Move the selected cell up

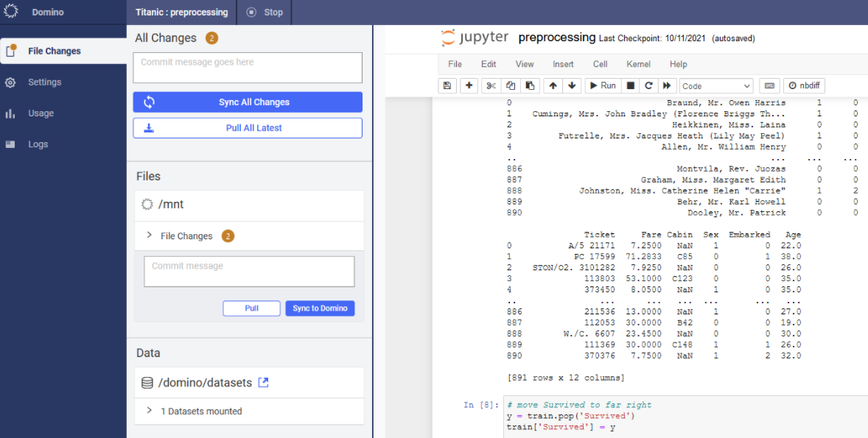click(x=553, y=85)
